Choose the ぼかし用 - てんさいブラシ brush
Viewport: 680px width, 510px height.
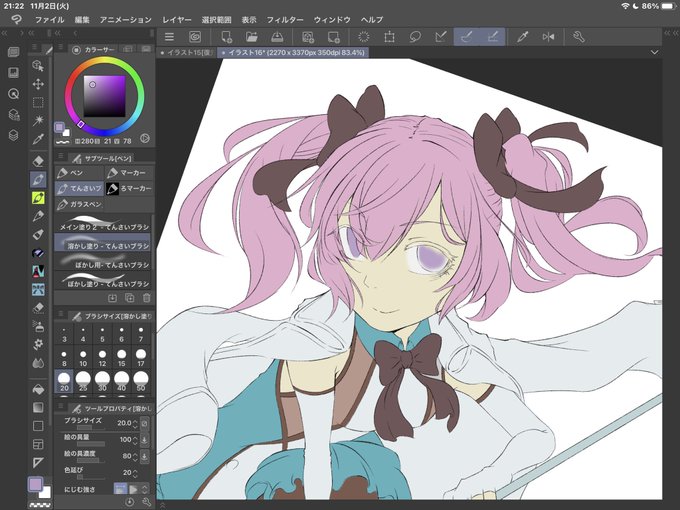[x=102, y=261]
